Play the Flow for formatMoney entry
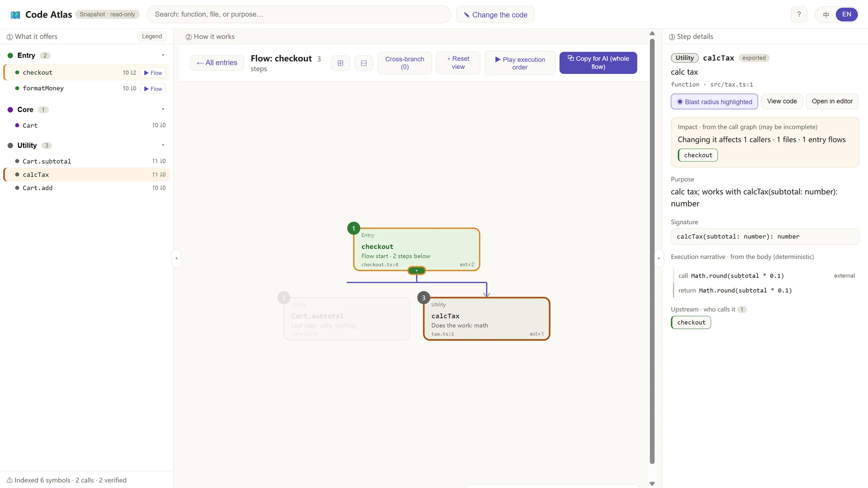Image resolution: width=868 pixels, height=488 pixels. (x=153, y=89)
